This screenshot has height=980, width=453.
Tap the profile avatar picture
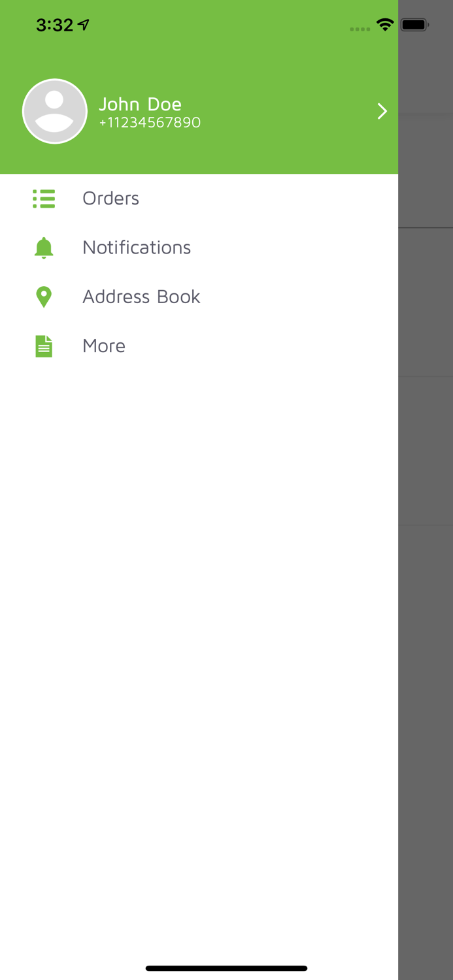click(x=55, y=111)
